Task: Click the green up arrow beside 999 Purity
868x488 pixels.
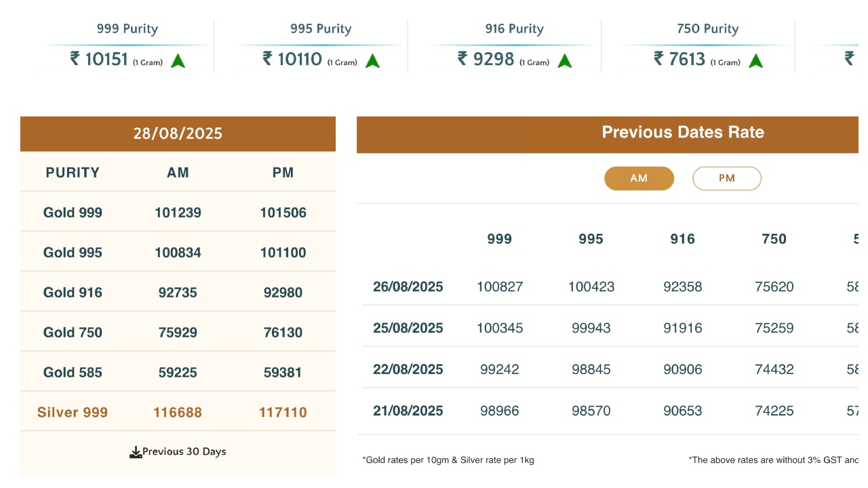Action: tap(178, 61)
